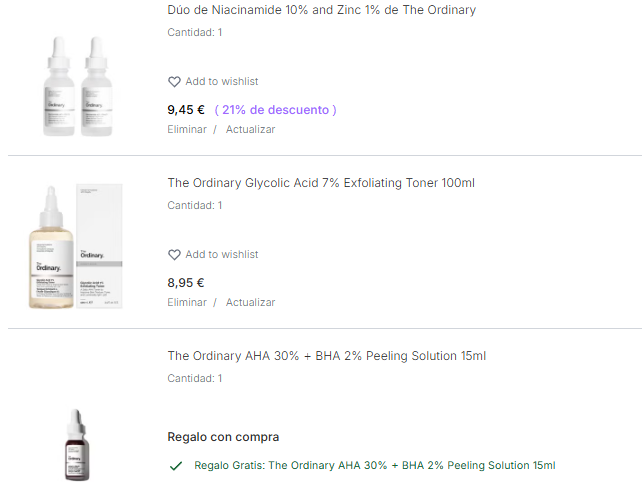The height and width of the screenshot is (482, 642).
Task: Click heart icon for Glycolic Acid toner
Action: click(x=174, y=255)
